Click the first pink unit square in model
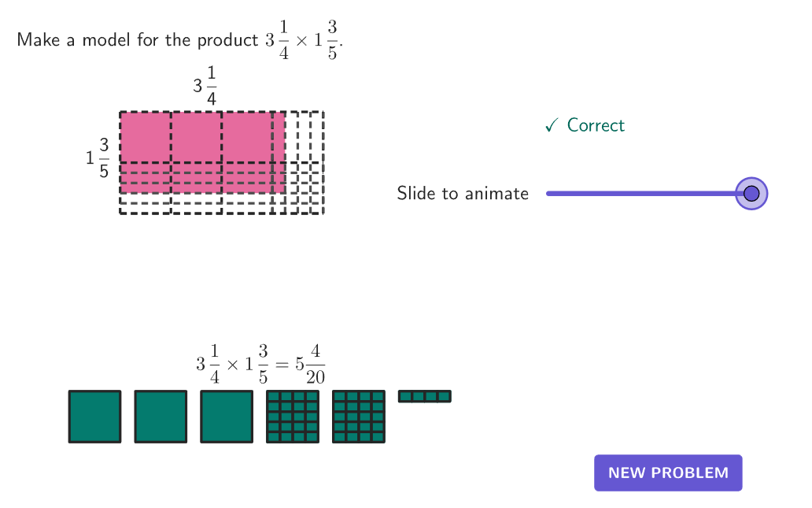 pos(146,137)
